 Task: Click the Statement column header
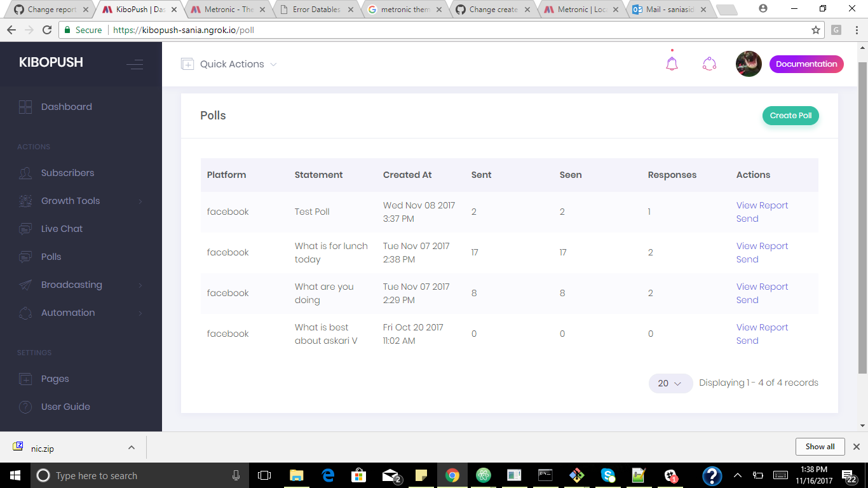pos(318,175)
